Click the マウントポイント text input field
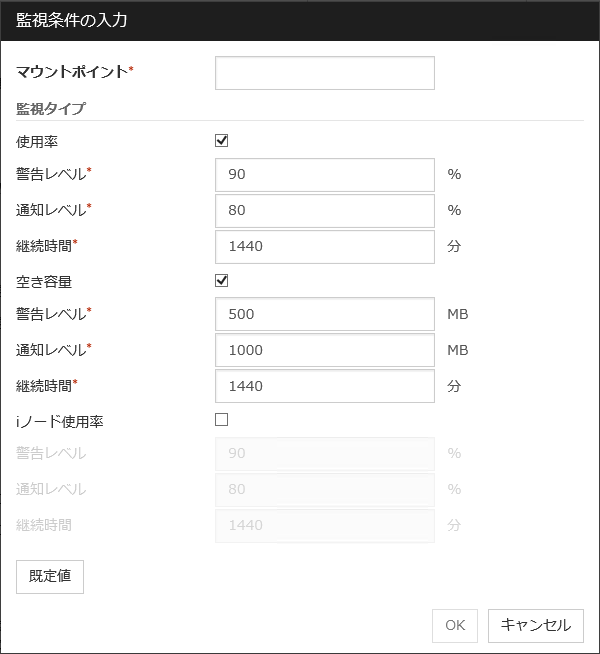This screenshot has width=600, height=654. tap(324, 73)
